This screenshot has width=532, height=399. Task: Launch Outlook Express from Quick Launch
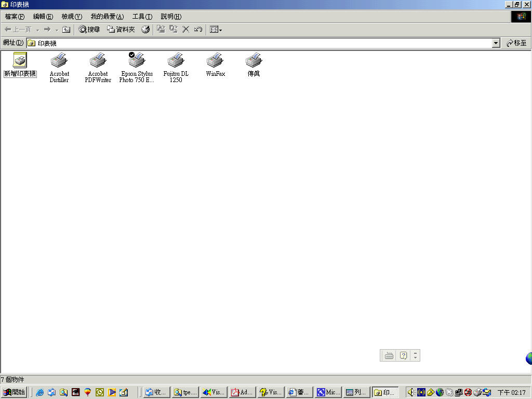(51, 393)
